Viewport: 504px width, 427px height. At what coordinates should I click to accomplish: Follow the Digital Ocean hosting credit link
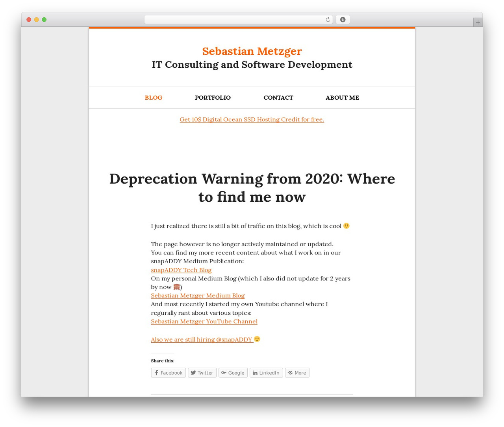coord(252,119)
